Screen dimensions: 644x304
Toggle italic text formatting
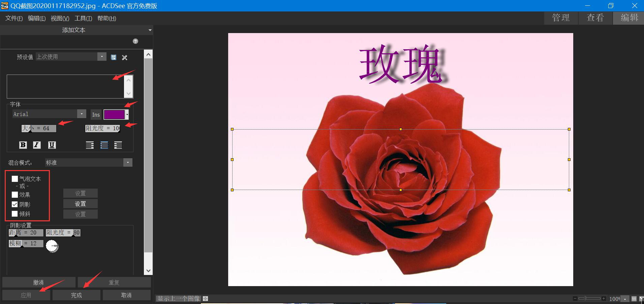point(37,145)
